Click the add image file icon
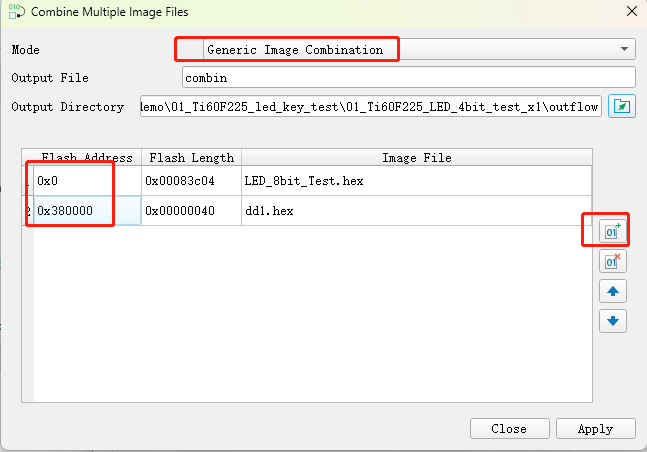Screen dimensions: 647x452 [612, 231]
